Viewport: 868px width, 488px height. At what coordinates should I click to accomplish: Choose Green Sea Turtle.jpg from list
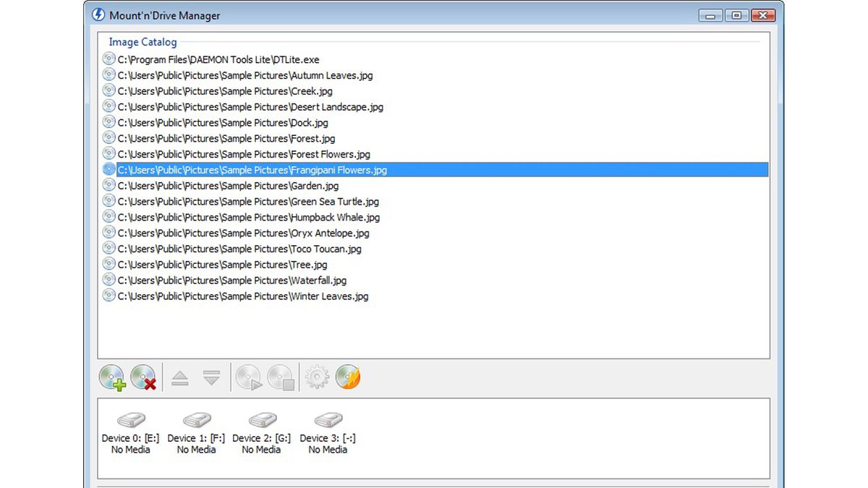pyautogui.click(x=248, y=202)
